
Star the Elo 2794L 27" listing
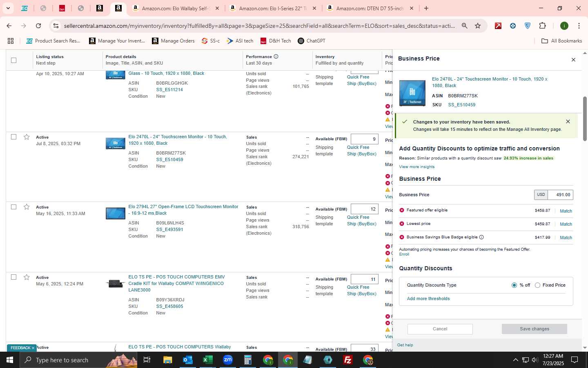(x=27, y=207)
